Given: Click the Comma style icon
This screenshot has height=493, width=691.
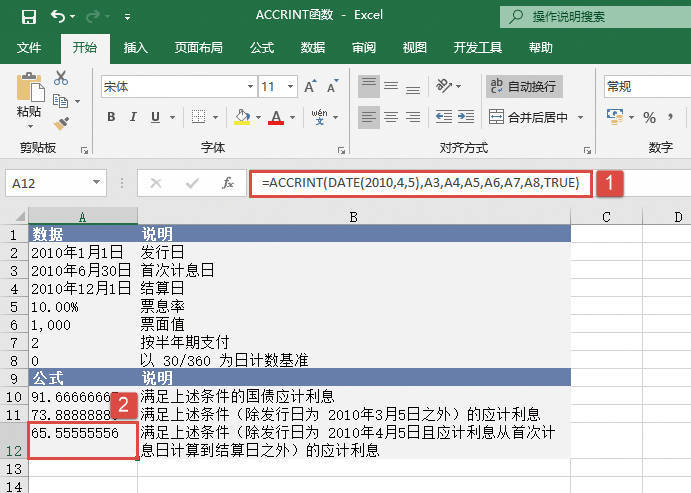Looking at the screenshot, I should pos(670,117).
